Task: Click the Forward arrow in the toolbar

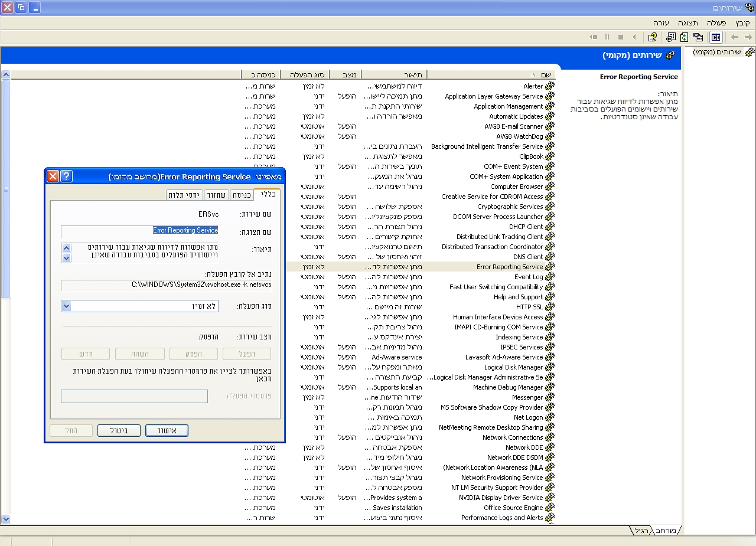Action: click(x=747, y=37)
